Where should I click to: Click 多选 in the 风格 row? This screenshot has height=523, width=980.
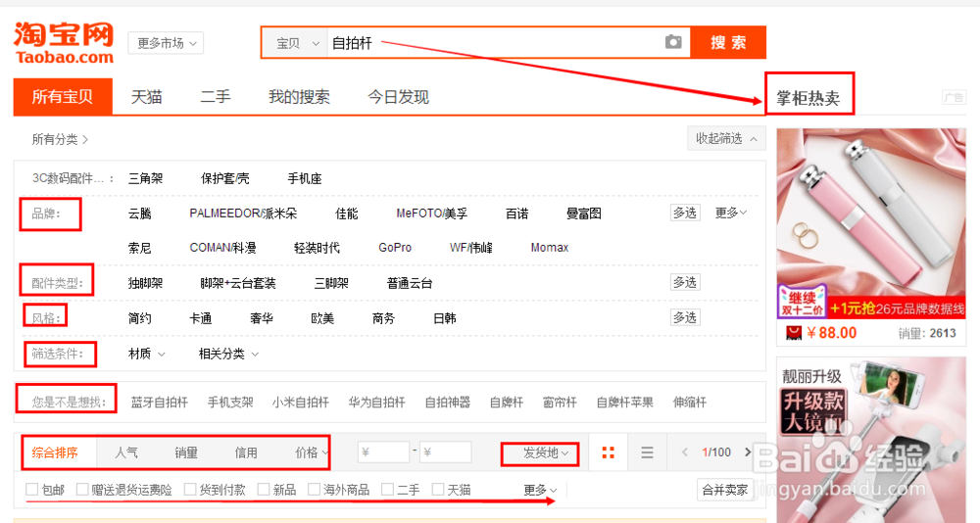coord(685,317)
